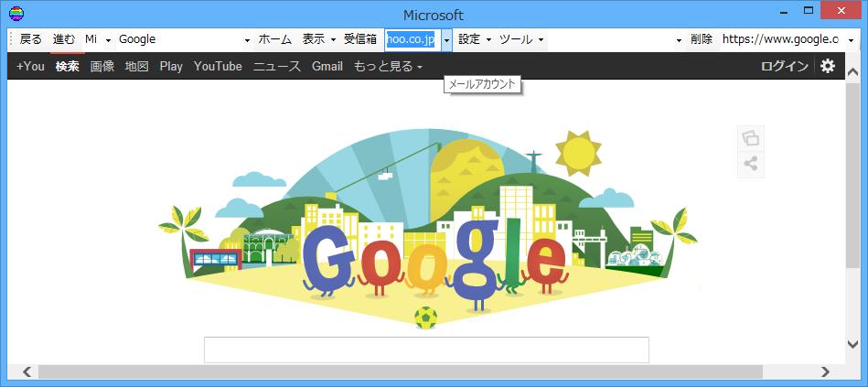Image resolution: width=868 pixels, height=387 pixels.
Task: Close the Microsoft window
Action: (x=841, y=11)
